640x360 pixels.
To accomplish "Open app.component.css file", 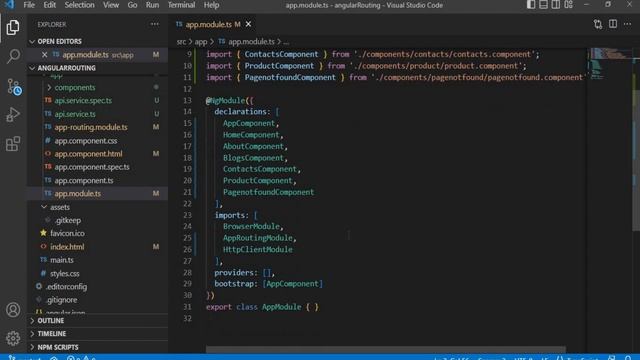I will (86, 141).
